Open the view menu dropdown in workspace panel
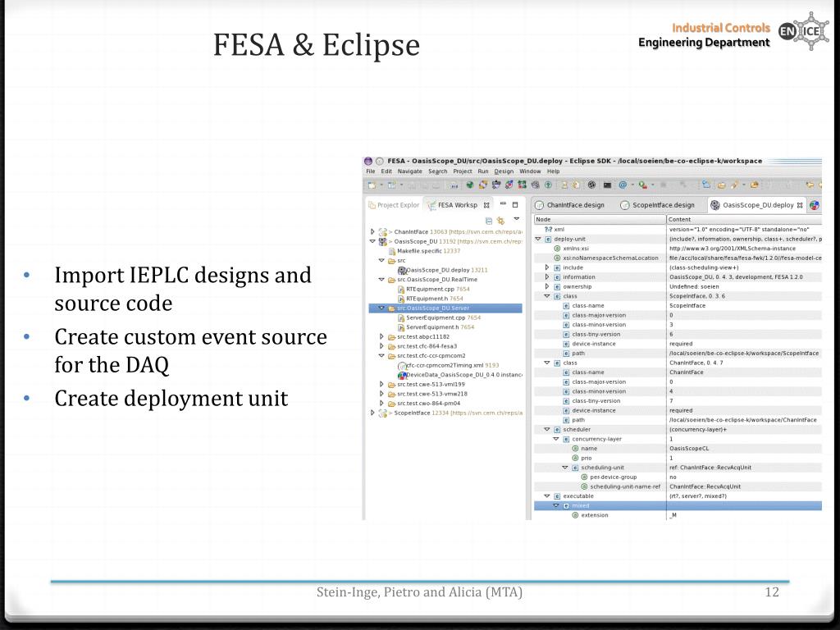The image size is (840, 630). coord(517,219)
